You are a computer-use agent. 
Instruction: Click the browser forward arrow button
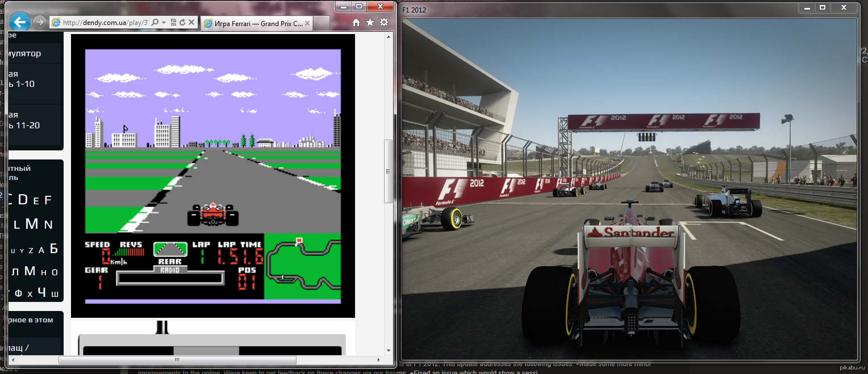[39, 23]
